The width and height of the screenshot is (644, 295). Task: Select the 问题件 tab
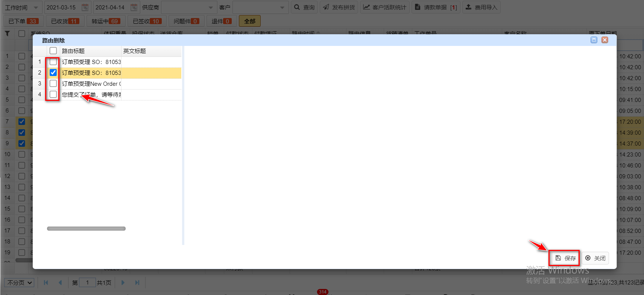tap(187, 21)
